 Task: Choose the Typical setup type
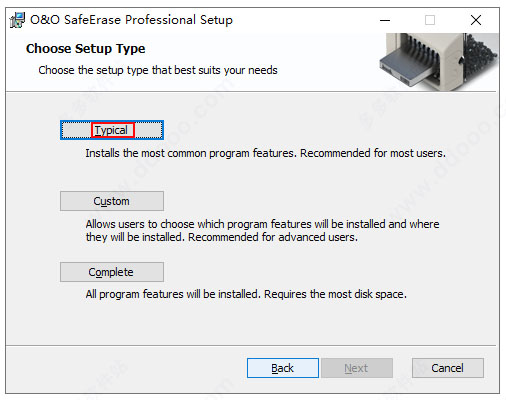tap(112, 130)
